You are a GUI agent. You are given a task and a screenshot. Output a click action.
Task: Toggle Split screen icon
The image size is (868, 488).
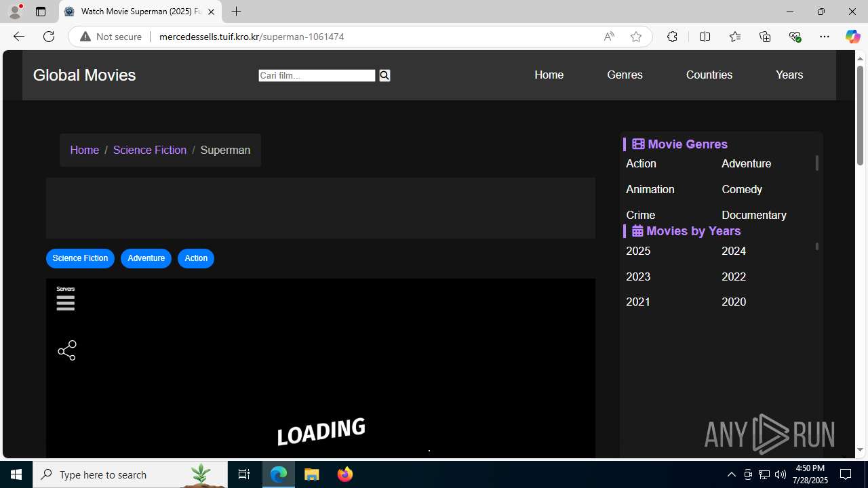[705, 37]
